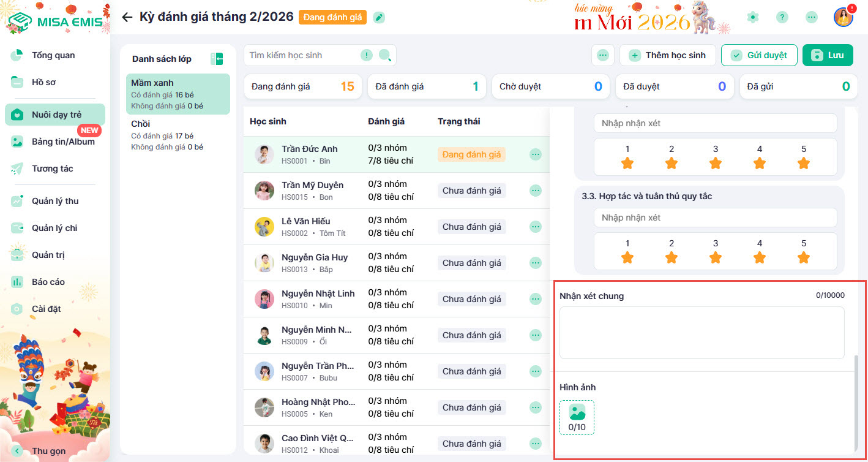Go to Báo cáo in sidebar
The height and width of the screenshot is (462, 868).
(x=48, y=282)
